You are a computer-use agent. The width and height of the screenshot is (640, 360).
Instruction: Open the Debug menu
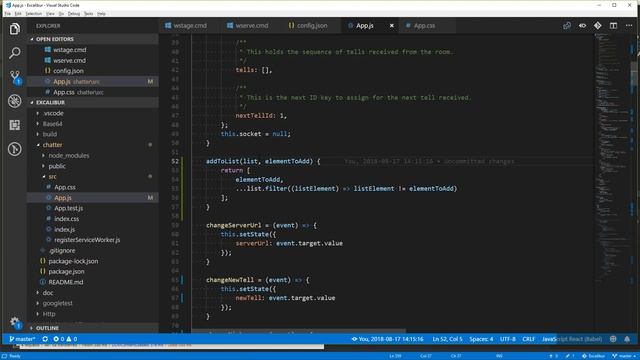(x=74, y=13)
